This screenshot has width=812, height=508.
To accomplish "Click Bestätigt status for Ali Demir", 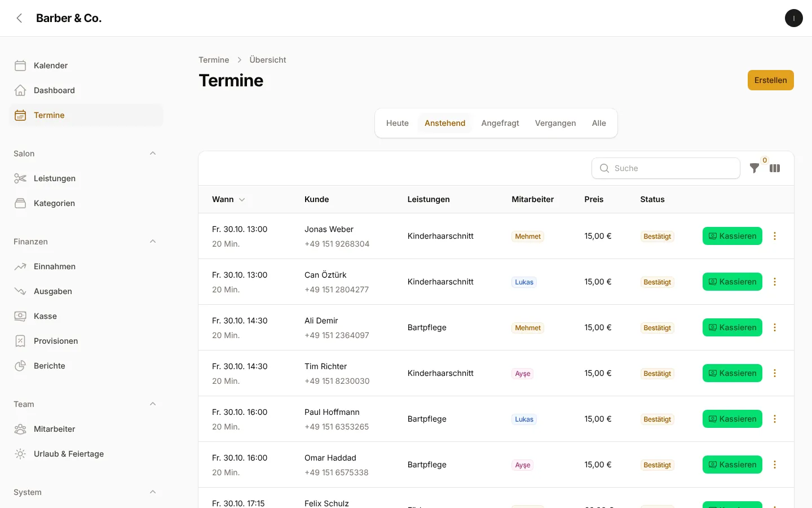I will click(657, 328).
